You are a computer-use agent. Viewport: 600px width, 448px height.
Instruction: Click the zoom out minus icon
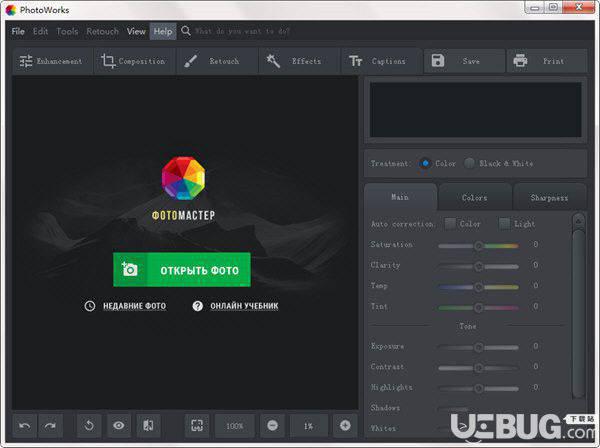(272, 425)
